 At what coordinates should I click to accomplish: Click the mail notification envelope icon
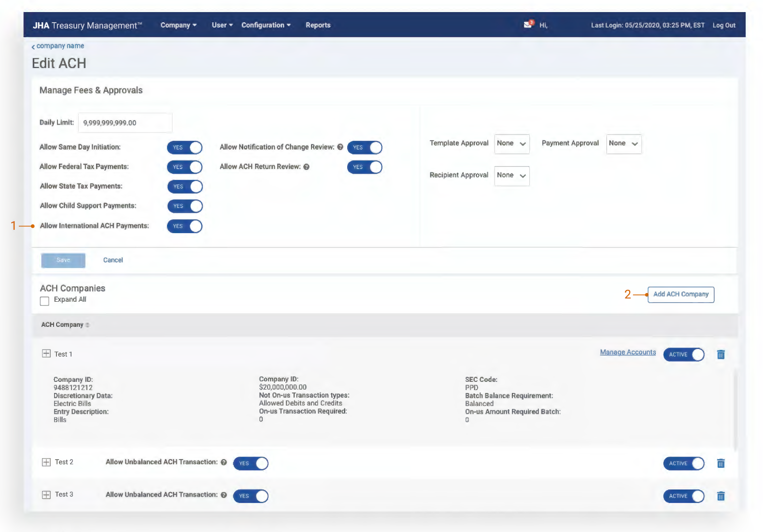tap(528, 25)
